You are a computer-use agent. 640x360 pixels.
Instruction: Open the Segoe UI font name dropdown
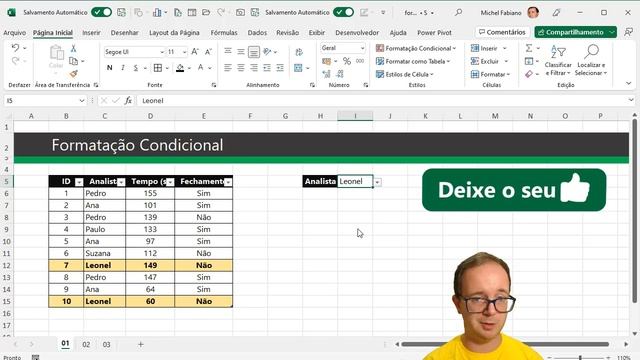coord(162,52)
